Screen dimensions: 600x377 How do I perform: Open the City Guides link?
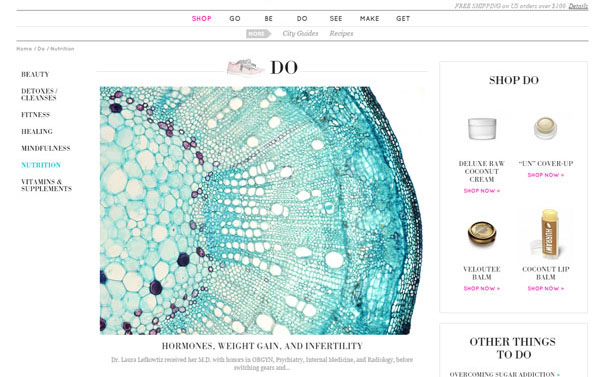coord(300,34)
